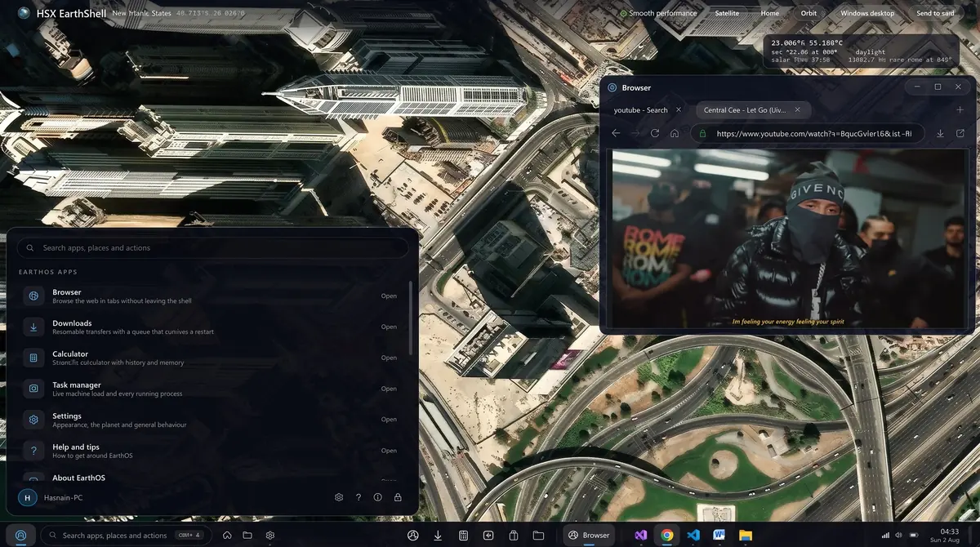Click the Browser address bar URL
The width and height of the screenshot is (980, 547).
point(808,133)
